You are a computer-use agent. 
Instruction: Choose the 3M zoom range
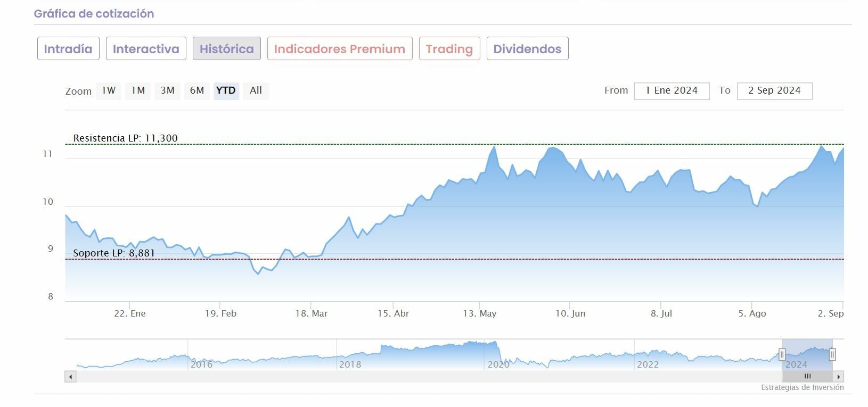[168, 90]
